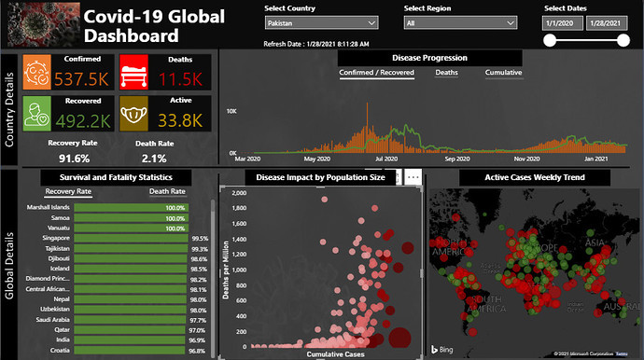This screenshot has width=644, height=360.
Task: Click the green Recovered person icon
Action: [37, 114]
